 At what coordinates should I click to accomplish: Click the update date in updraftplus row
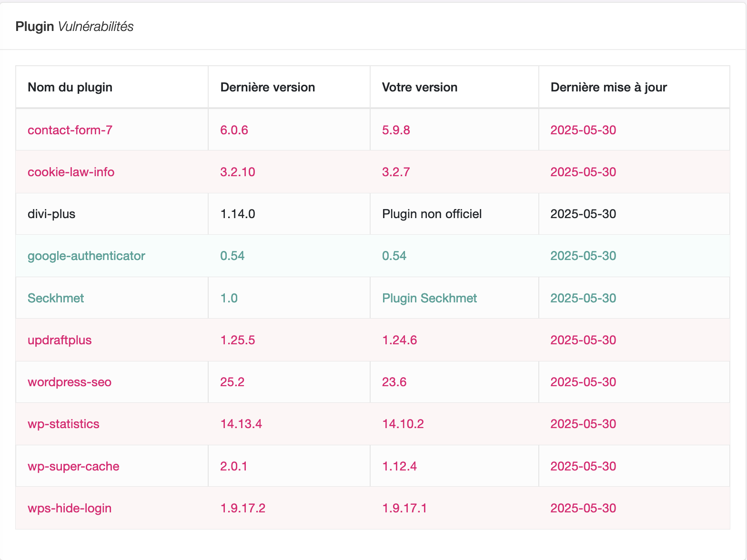[x=583, y=340]
